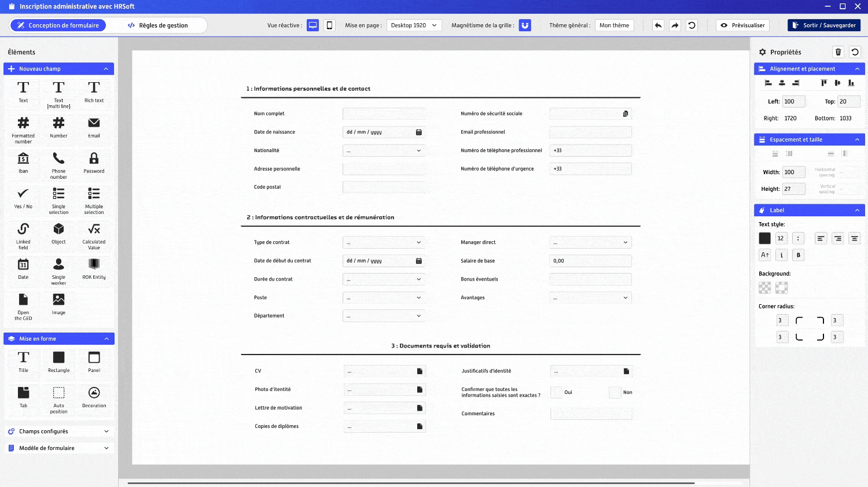Screen dimensions: 868x487
Task: Expand the Champs configurés section
Action: [x=58, y=431]
